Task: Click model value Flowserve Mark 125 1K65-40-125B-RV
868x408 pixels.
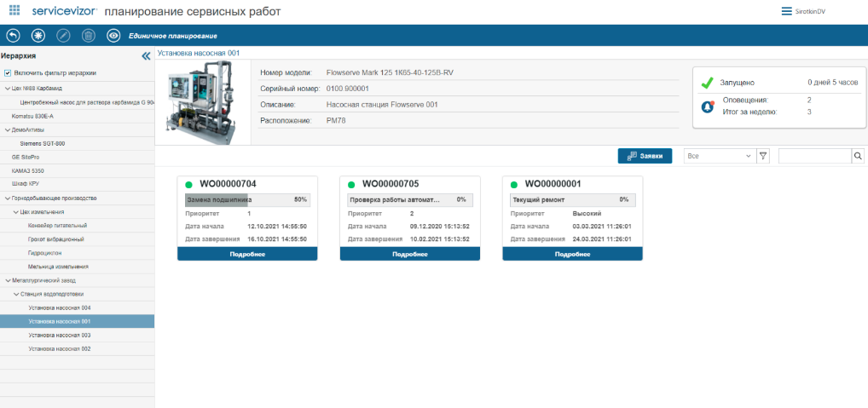Action: tap(391, 72)
